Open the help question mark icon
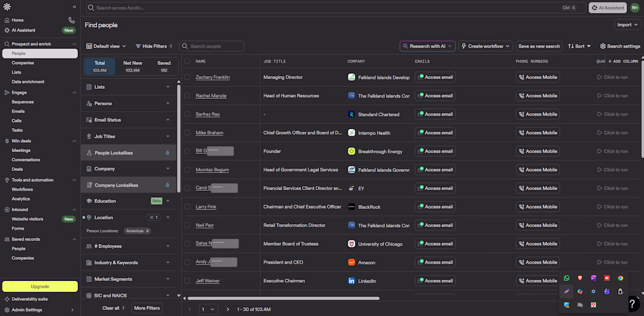Screen dimensions: 644x316 pos(633,303)
